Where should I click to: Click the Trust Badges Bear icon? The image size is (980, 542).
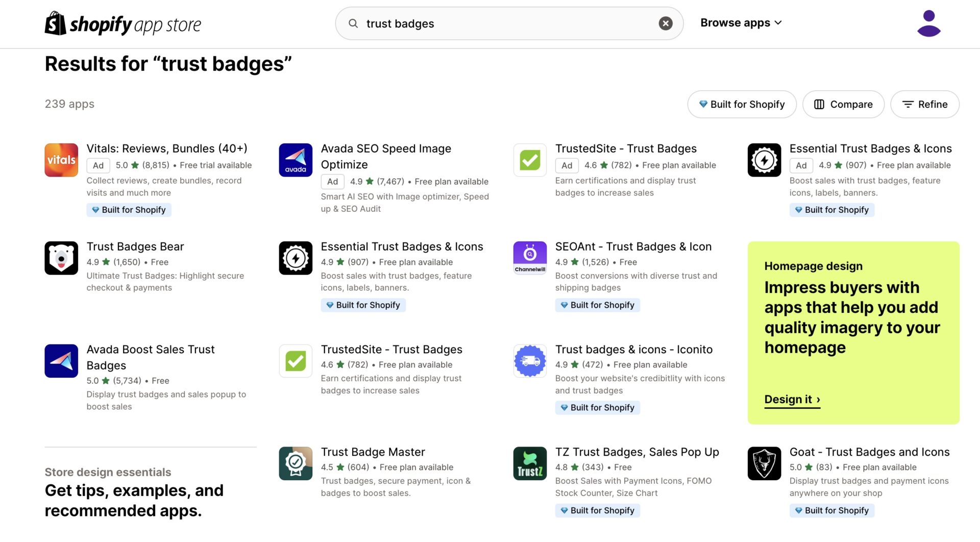[x=61, y=258]
